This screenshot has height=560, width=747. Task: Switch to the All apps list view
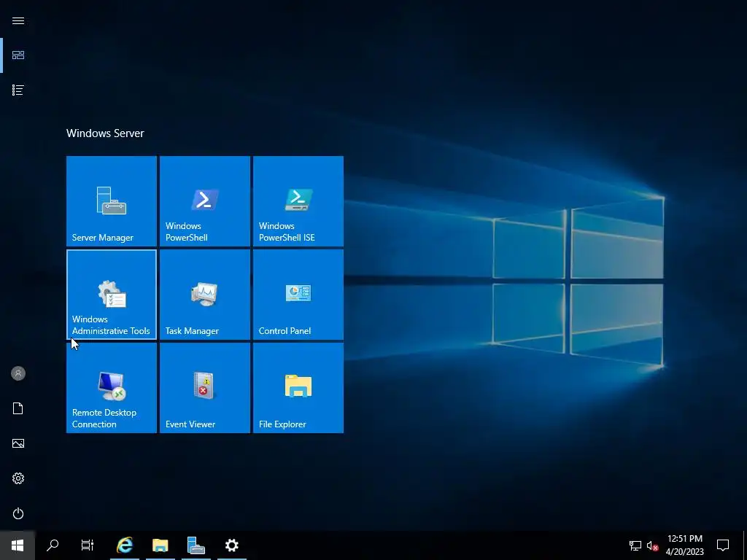point(18,90)
